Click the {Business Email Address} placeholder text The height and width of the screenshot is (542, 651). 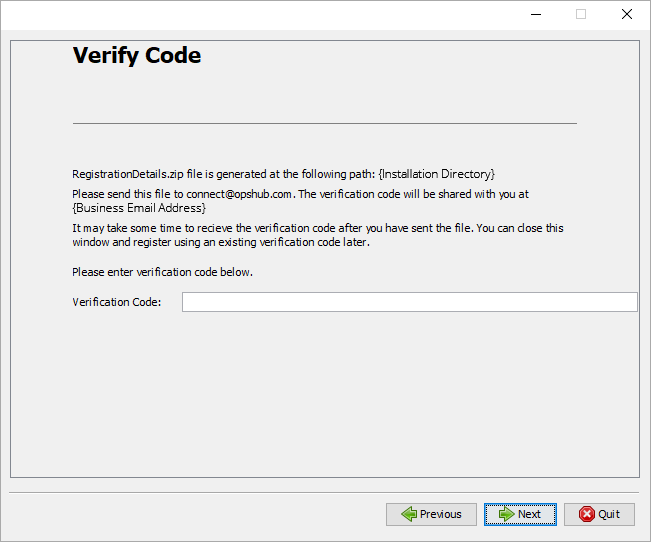tap(139, 208)
